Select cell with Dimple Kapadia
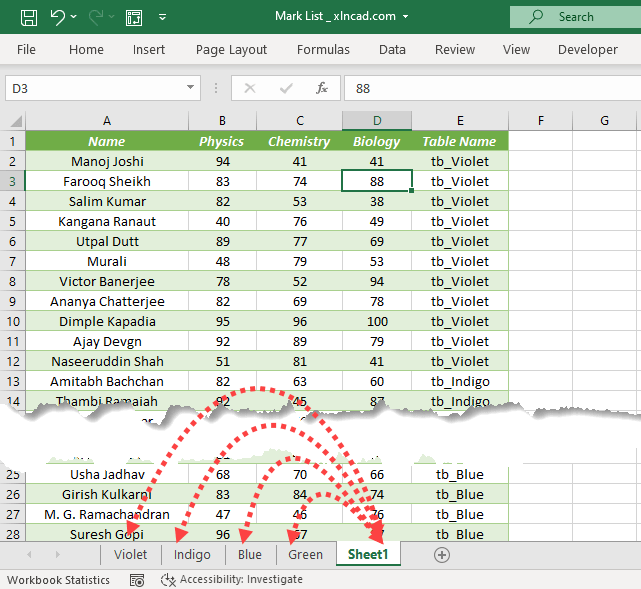 [x=107, y=321]
